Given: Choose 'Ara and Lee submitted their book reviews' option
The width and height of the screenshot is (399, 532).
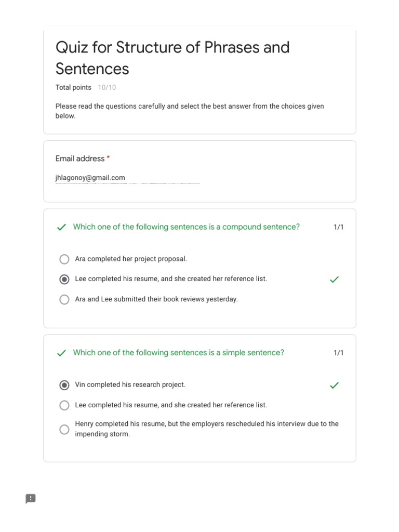Looking at the screenshot, I should click(64, 300).
